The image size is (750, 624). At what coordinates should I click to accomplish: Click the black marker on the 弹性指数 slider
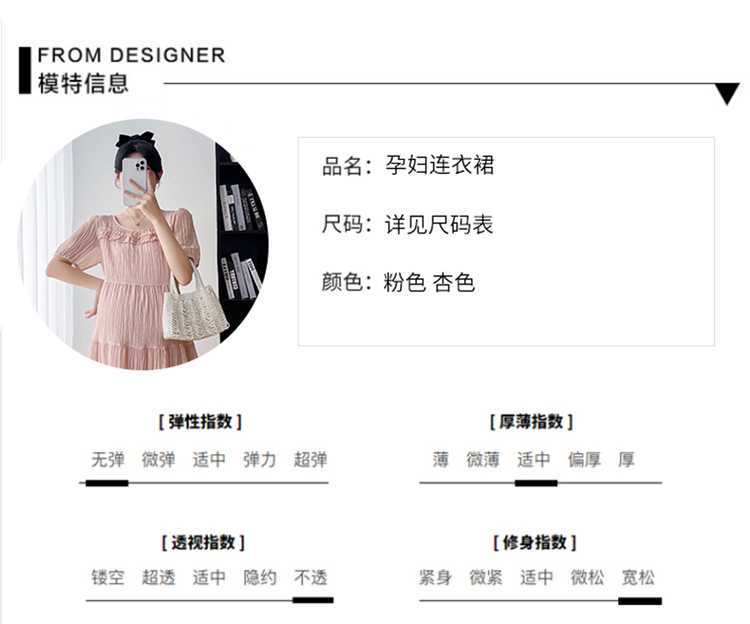(x=107, y=483)
